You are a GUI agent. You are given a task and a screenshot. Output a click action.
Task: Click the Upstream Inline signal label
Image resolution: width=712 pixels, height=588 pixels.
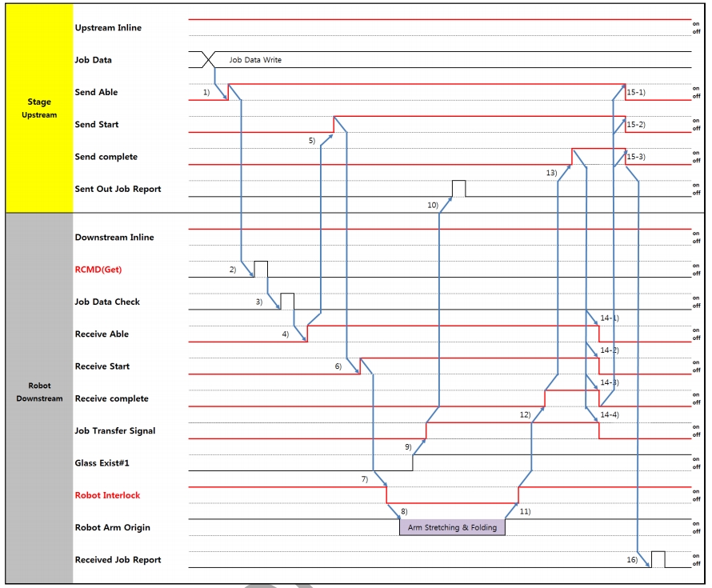click(108, 28)
